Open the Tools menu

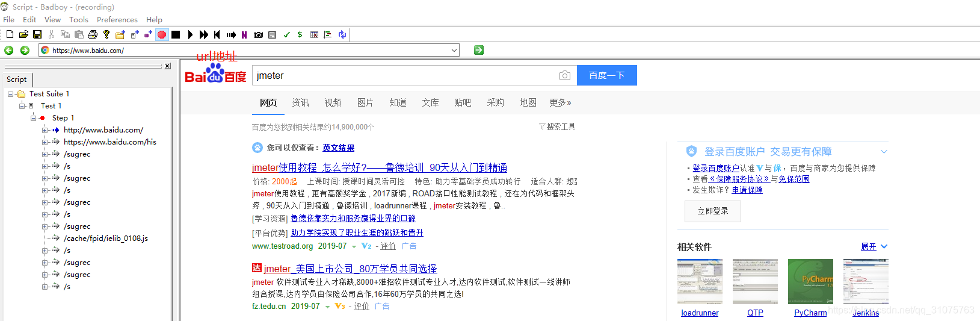[79, 19]
